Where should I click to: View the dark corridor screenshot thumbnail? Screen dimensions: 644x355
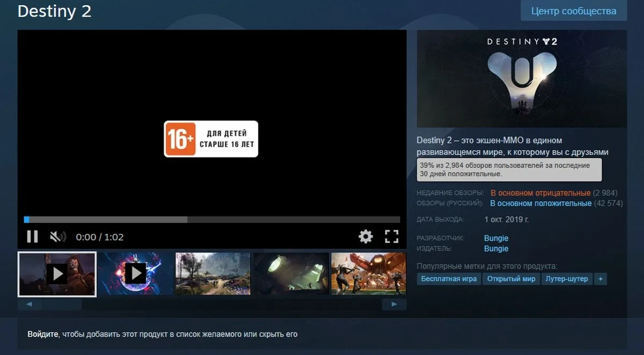pos(291,274)
